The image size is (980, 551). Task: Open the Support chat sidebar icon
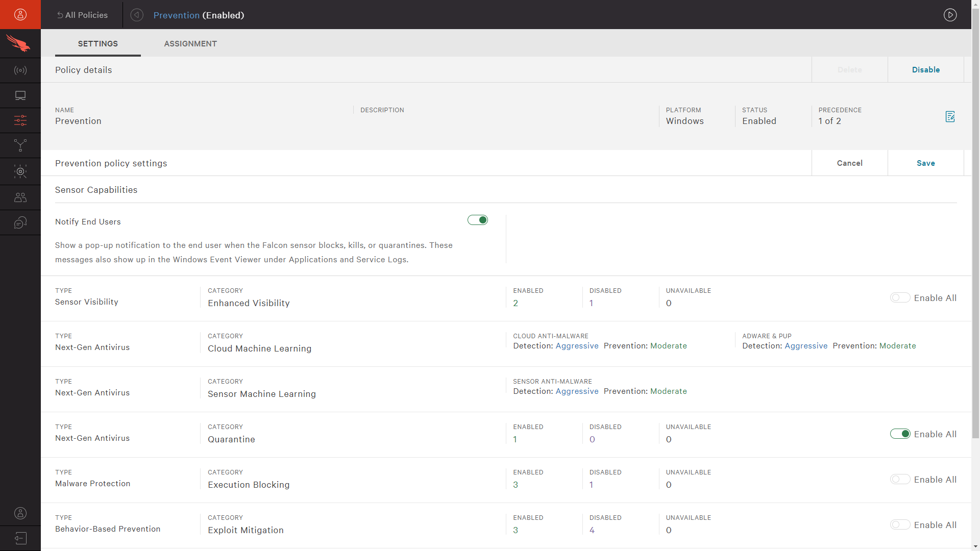tap(20, 222)
